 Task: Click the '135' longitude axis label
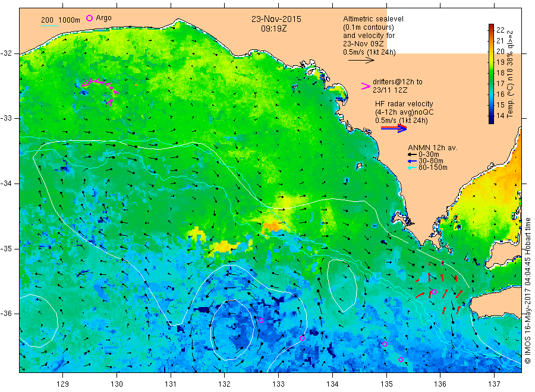[x=386, y=384]
